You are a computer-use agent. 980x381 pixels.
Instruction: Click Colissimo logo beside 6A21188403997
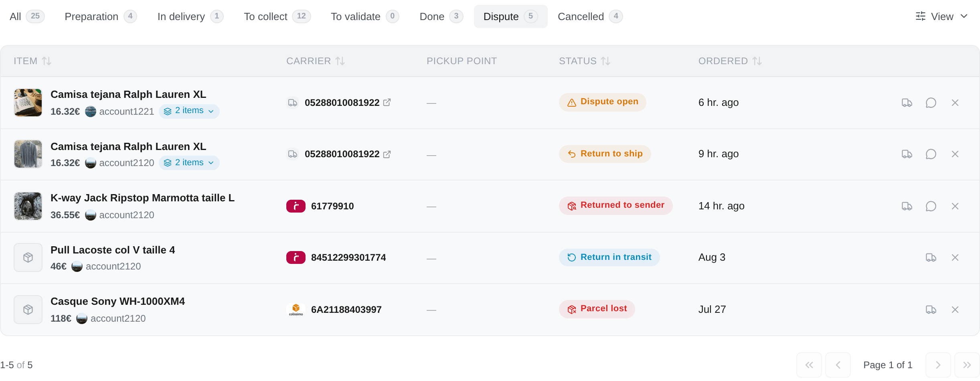(296, 310)
